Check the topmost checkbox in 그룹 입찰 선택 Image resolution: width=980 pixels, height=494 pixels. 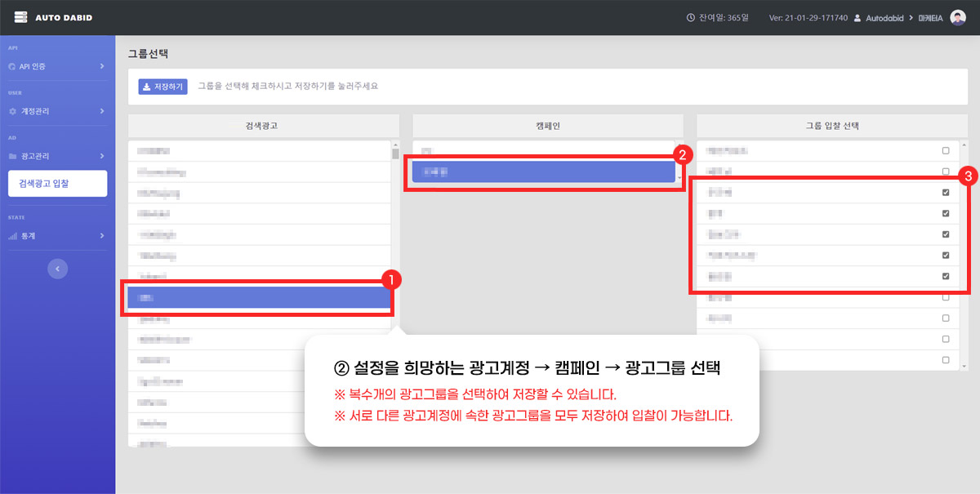(946, 151)
